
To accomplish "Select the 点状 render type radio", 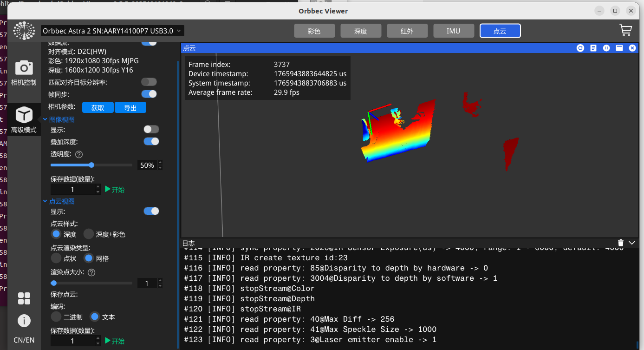I will coord(56,258).
